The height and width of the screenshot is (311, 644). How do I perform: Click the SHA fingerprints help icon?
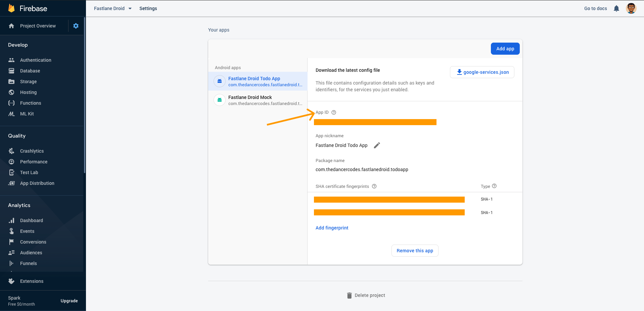[x=374, y=186]
